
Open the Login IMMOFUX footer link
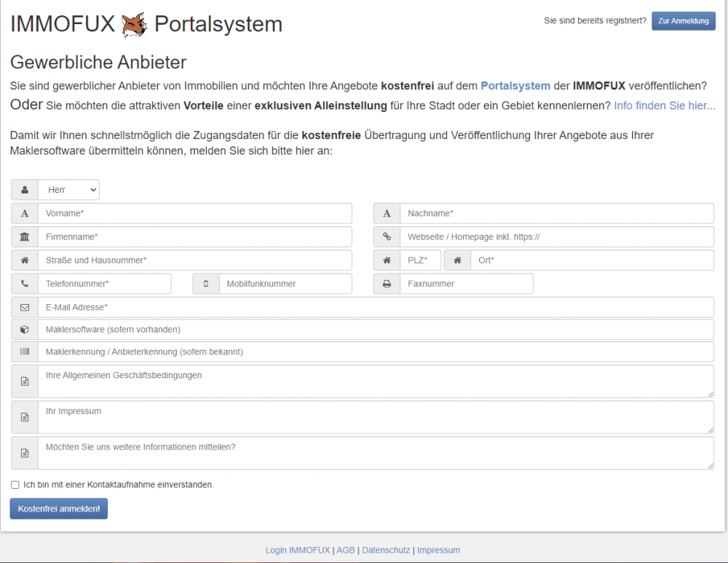pos(298,550)
